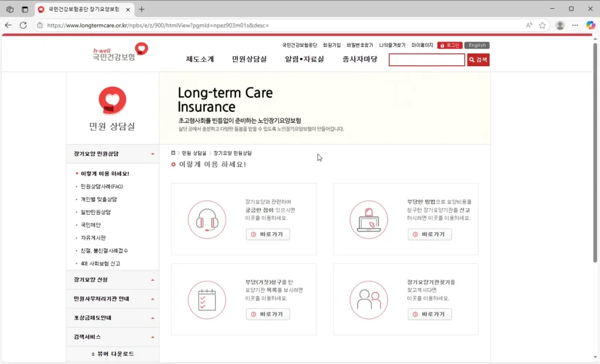Expand the 민원사무처리기관 안내 section

[112, 299]
